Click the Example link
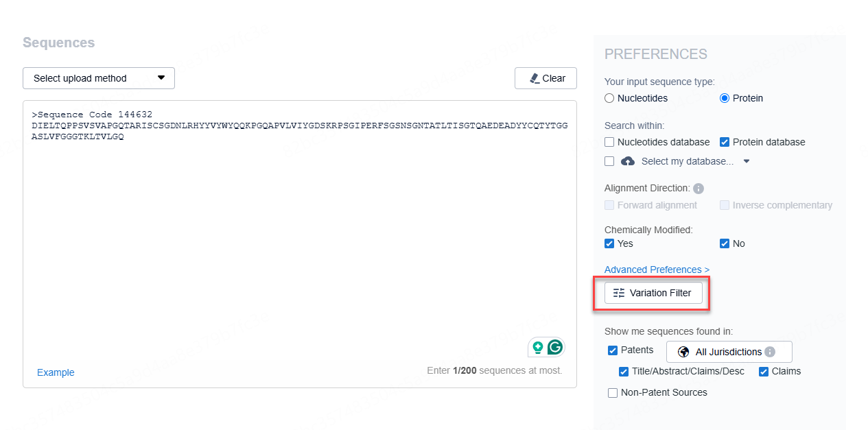This screenshot has height=430, width=868. (56, 372)
